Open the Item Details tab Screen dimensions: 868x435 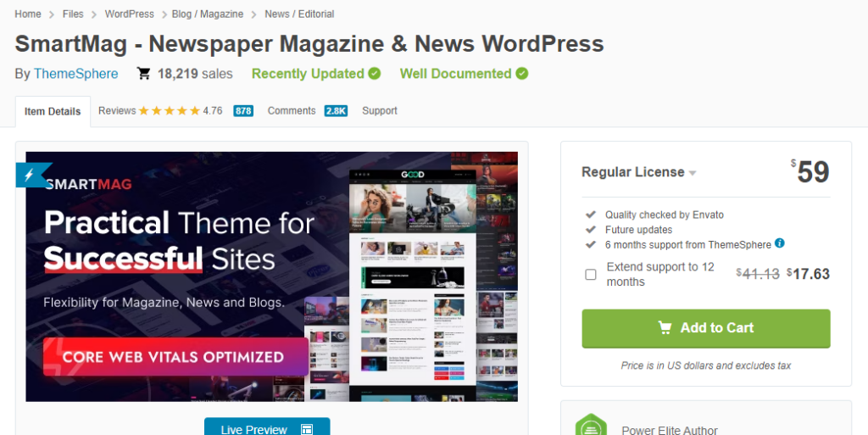tap(53, 111)
